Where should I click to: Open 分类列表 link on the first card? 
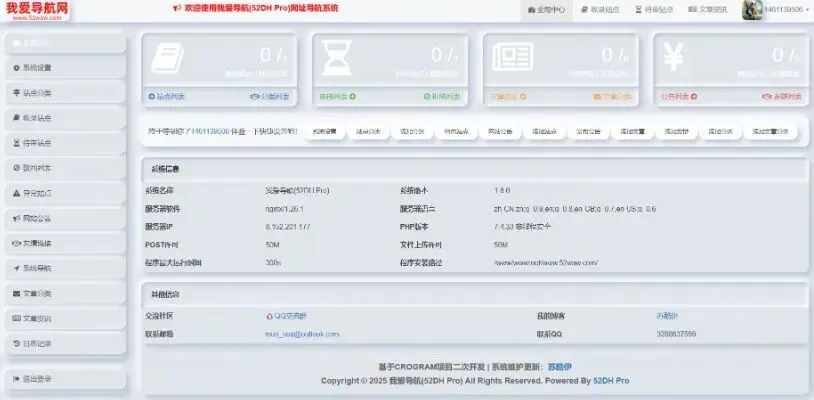[x=270, y=96]
